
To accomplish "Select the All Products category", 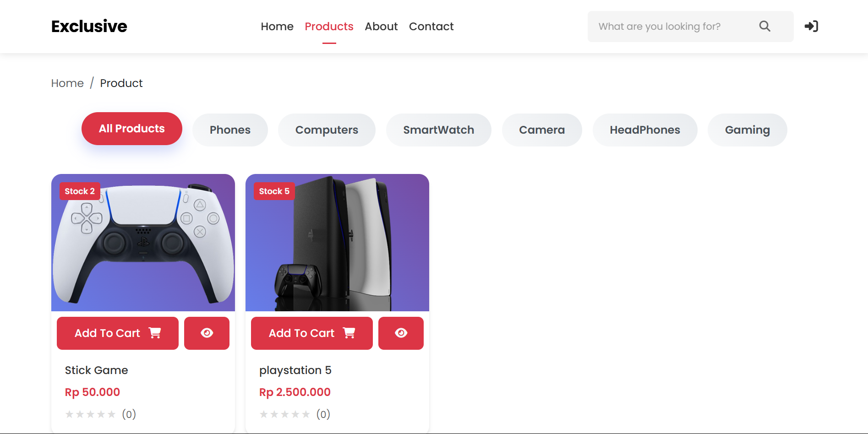I will tap(132, 129).
